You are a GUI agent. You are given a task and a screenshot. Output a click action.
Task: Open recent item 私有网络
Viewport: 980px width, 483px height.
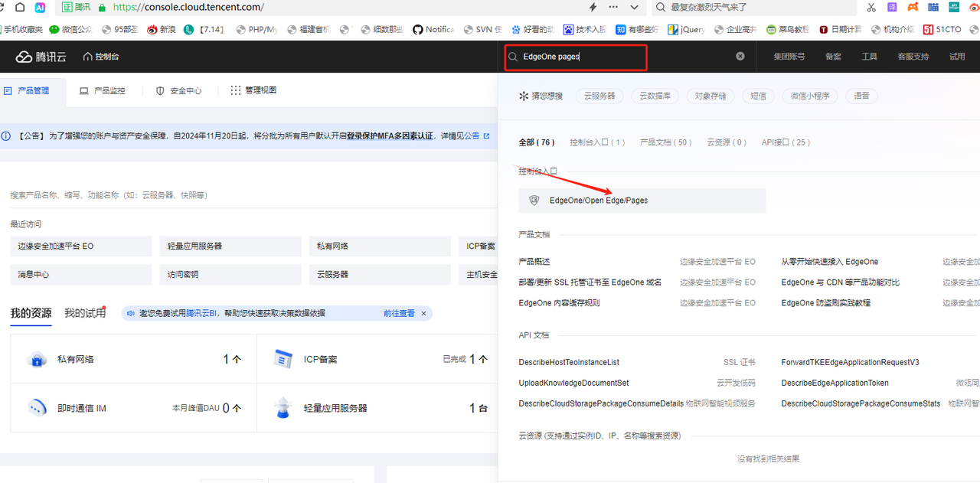(x=381, y=246)
